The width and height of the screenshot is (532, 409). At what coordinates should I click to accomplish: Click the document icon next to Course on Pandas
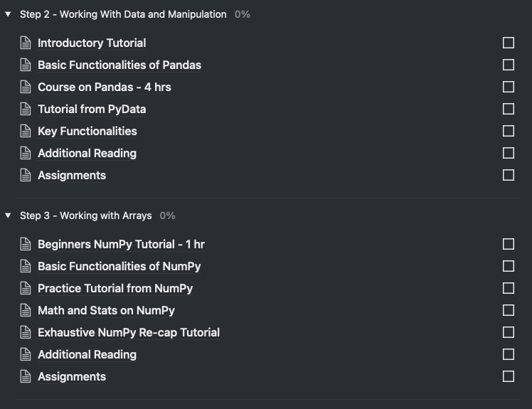pyautogui.click(x=26, y=87)
